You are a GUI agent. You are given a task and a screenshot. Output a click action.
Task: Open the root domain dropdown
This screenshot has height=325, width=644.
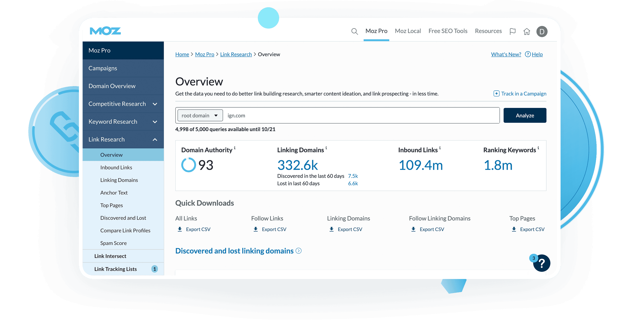click(200, 115)
